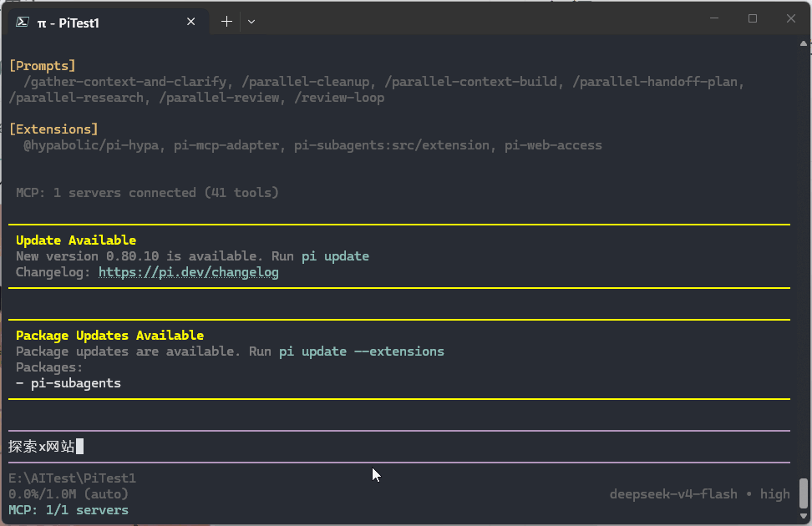Click the vertical scrollbar thumb
The height and width of the screenshot is (526, 812).
pos(803,493)
